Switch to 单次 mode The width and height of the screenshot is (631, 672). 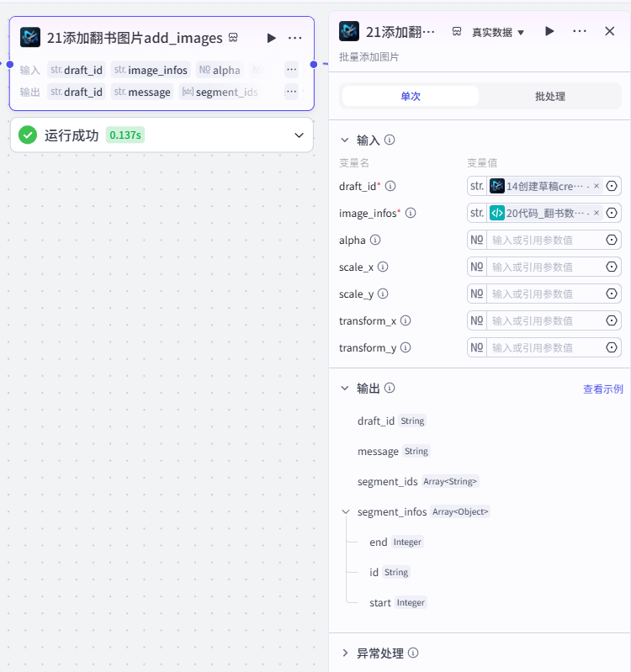click(411, 96)
